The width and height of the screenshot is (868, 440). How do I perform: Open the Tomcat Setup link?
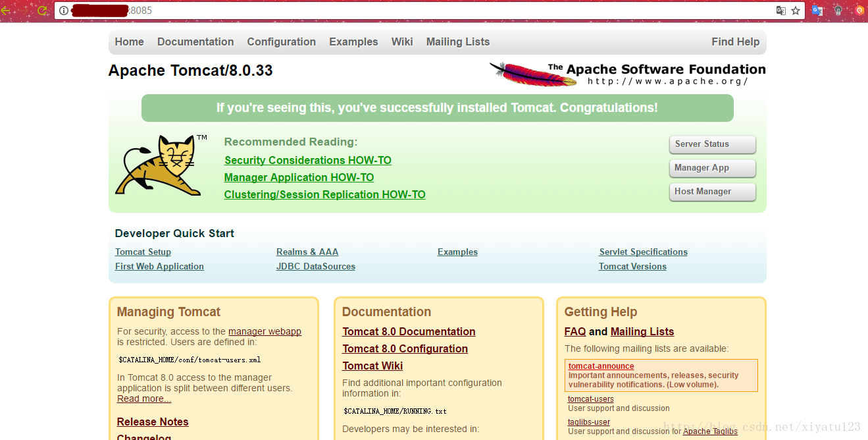(143, 252)
